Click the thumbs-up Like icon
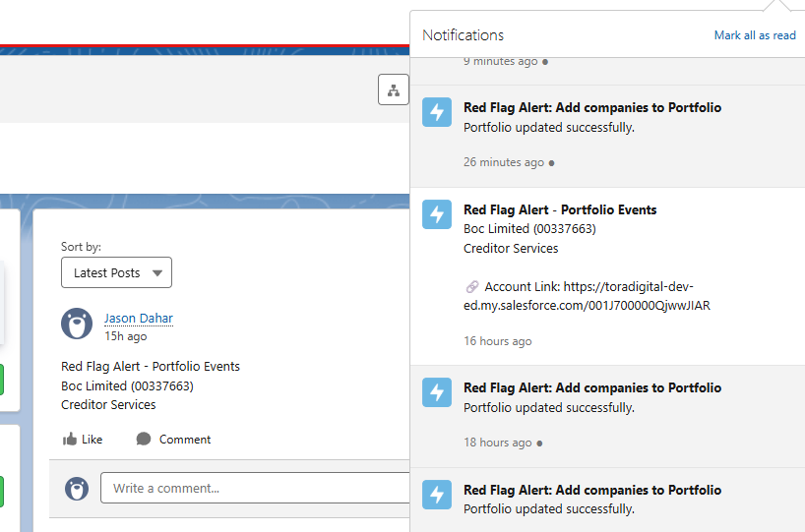This screenshot has height=532, width=805. (x=69, y=440)
